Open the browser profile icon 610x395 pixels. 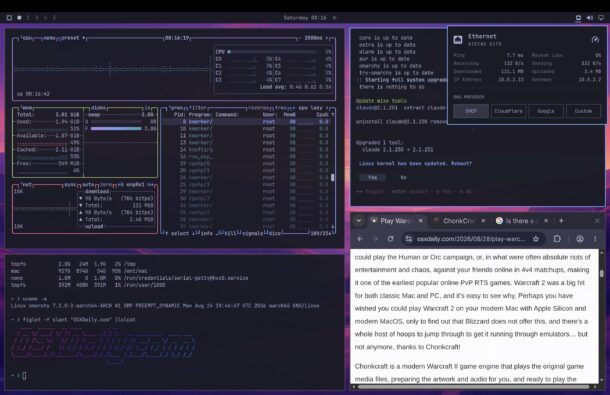coord(580,239)
